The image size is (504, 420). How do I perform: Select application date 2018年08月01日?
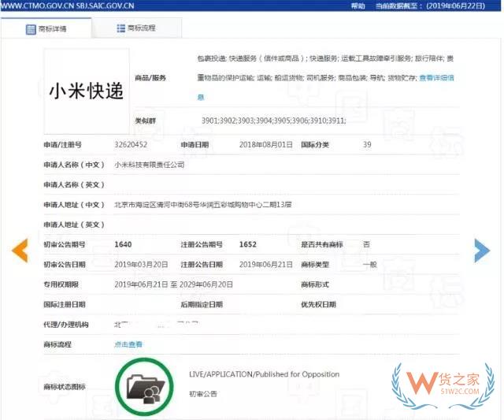[x=266, y=145]
